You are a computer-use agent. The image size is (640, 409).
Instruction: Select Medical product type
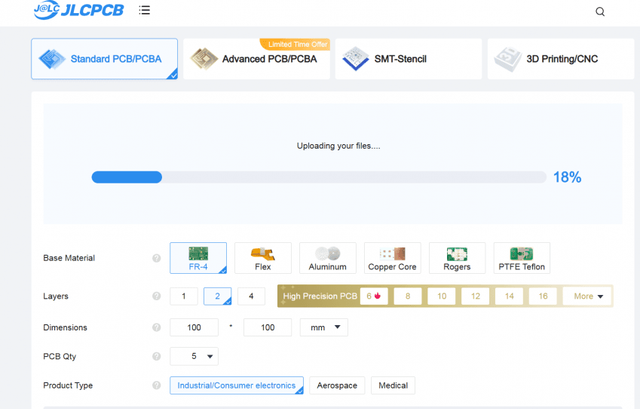click(x=392, y=385)
